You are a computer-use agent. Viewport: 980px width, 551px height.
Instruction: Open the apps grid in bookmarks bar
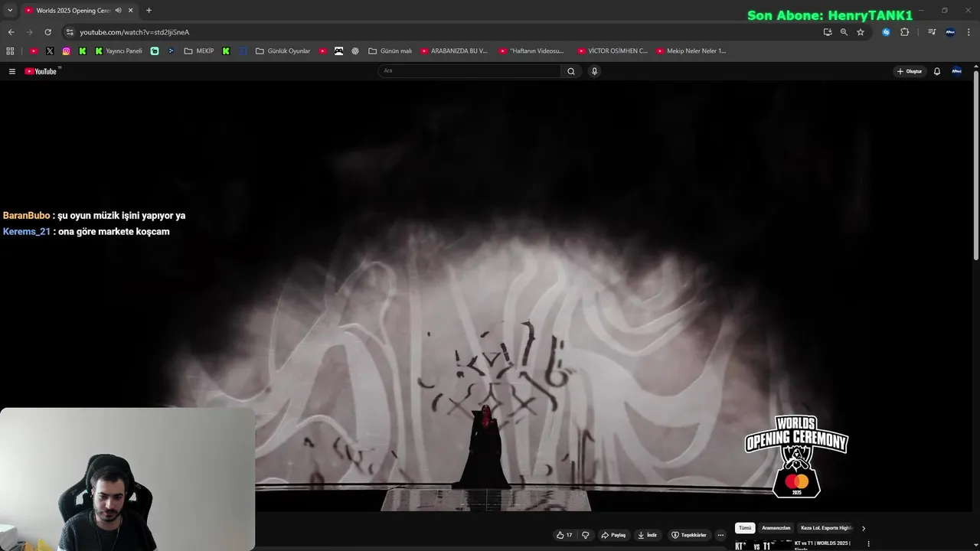pos(10,51)
